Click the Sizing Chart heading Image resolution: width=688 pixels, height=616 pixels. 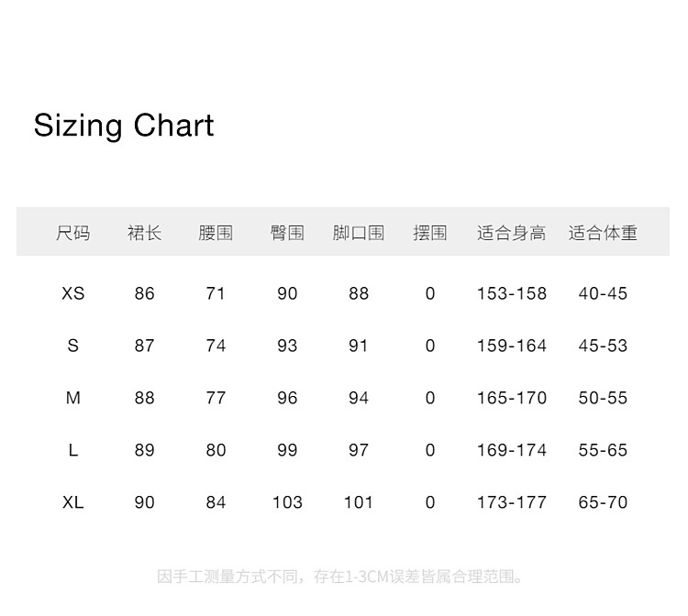point(124,126)
